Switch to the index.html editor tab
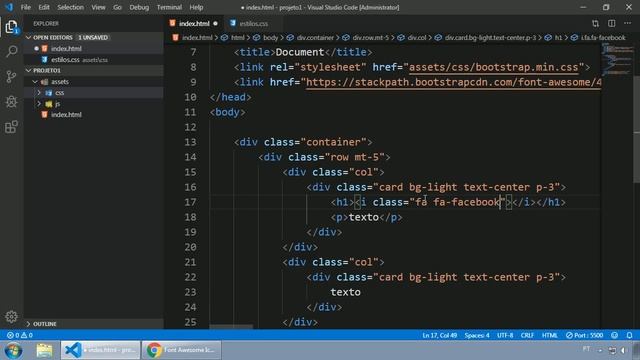 click(194, 24)
